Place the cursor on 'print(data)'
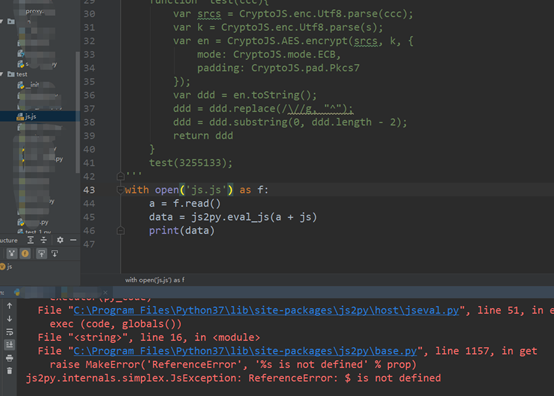This screenshot has width=554, height=396. pyautogui.click(x=182, y=231)
